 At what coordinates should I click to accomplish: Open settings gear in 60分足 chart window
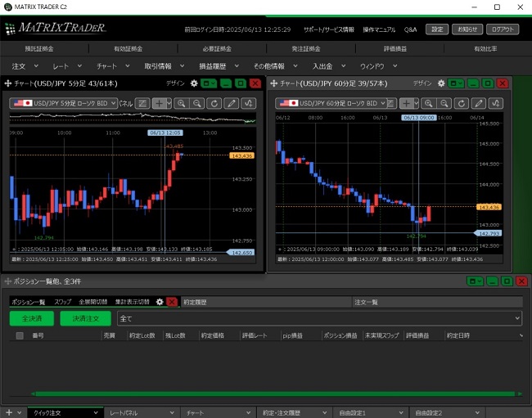pos(440,83)
